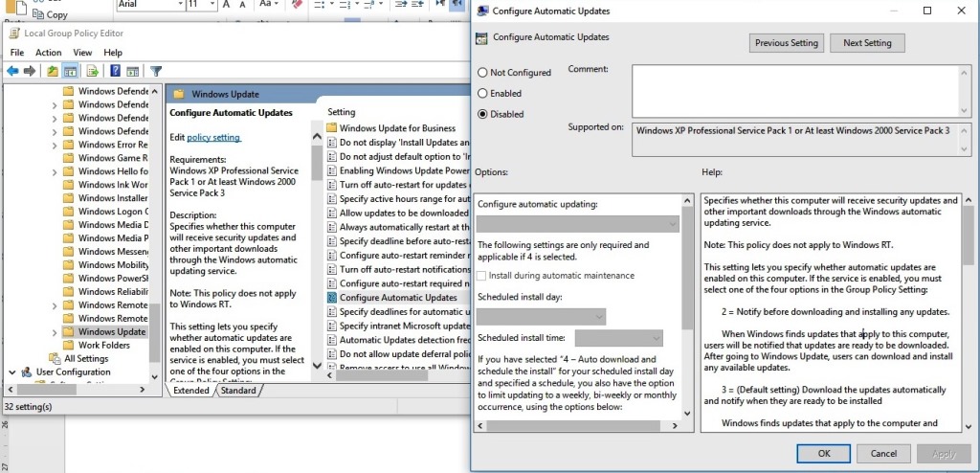Image resolution: width=980 pixels, height=473 pixels.
Task: Click the policy setting link
Action: (x=213, y=137)
